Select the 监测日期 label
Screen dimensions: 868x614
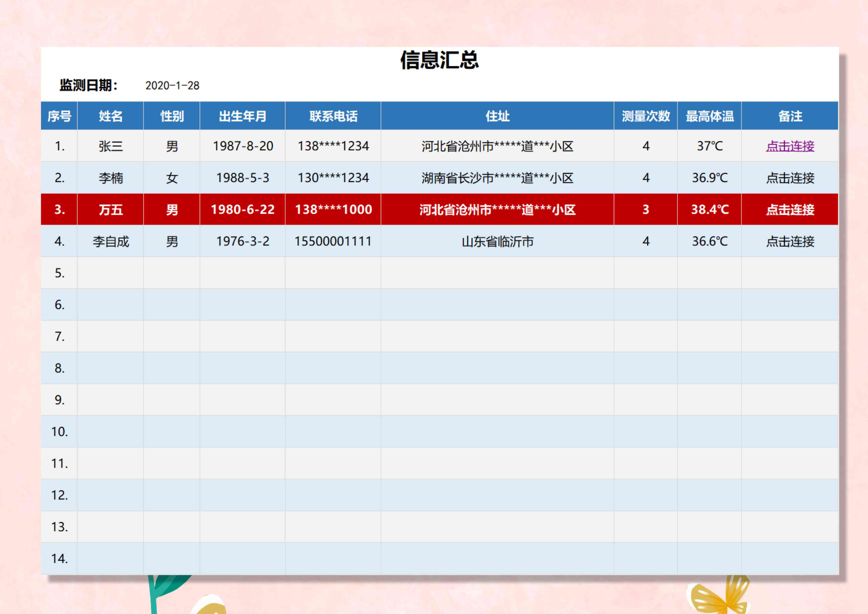(89, 85)
